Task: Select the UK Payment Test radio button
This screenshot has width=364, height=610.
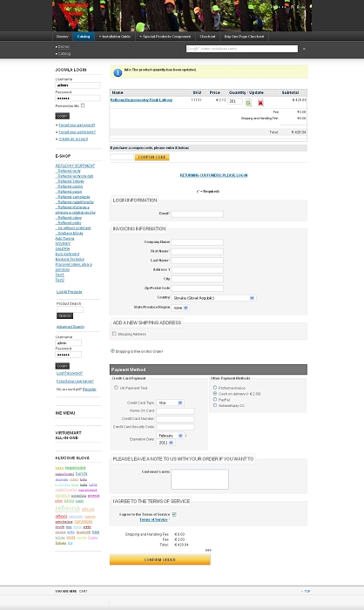Action: point(116,388)
